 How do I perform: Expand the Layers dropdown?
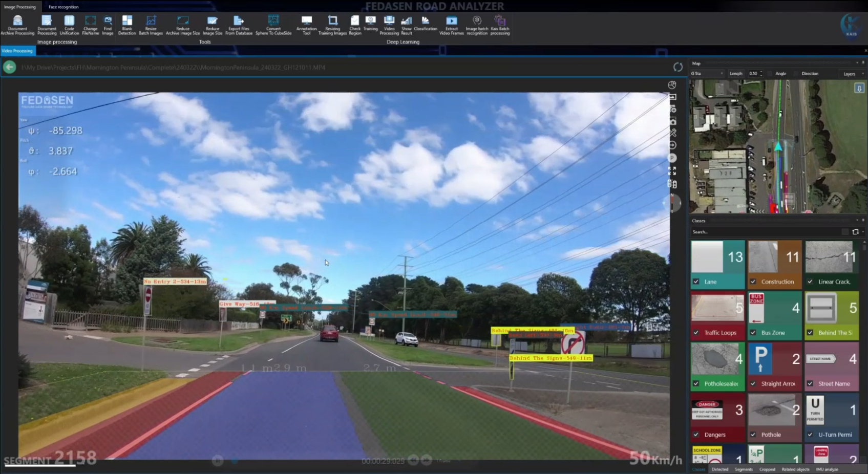(852, 74)
